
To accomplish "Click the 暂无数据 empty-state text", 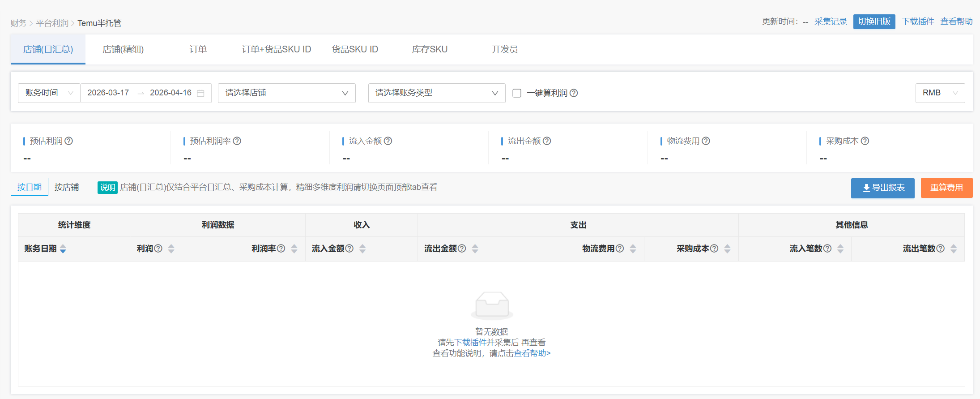I will [491, 332].
